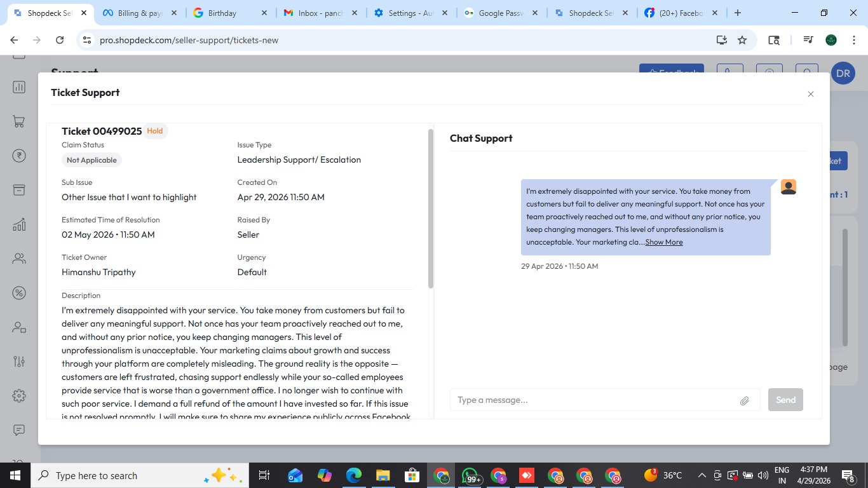The height and width of the screenshot is (488, 868).
Task: Open the analytics chart icon in sidebar
Action: pos(19,224)
